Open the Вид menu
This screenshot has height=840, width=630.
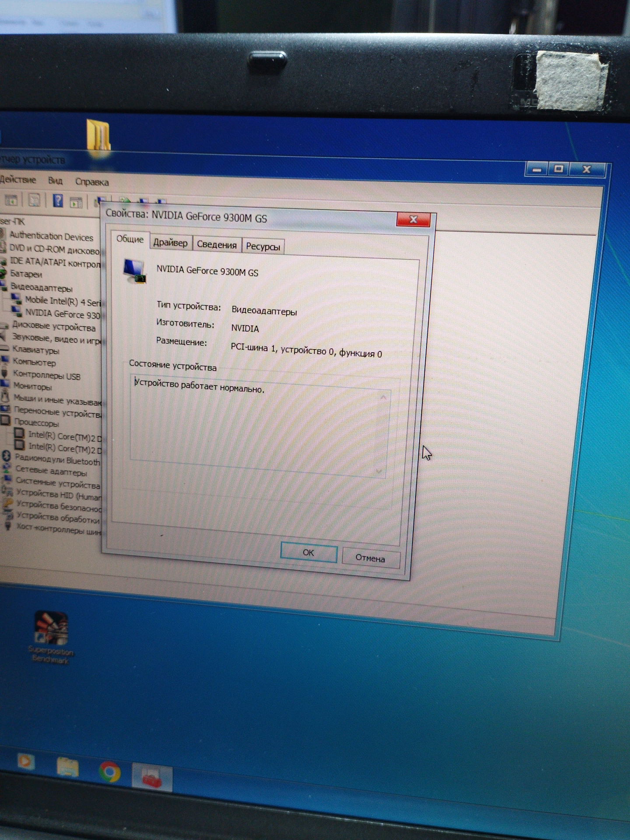(x=55, y=181)
